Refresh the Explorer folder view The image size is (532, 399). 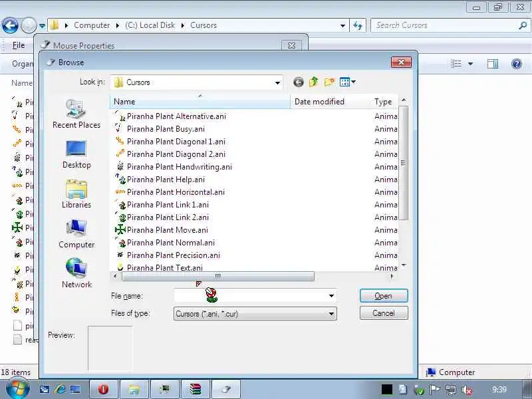tap(358, 25)
